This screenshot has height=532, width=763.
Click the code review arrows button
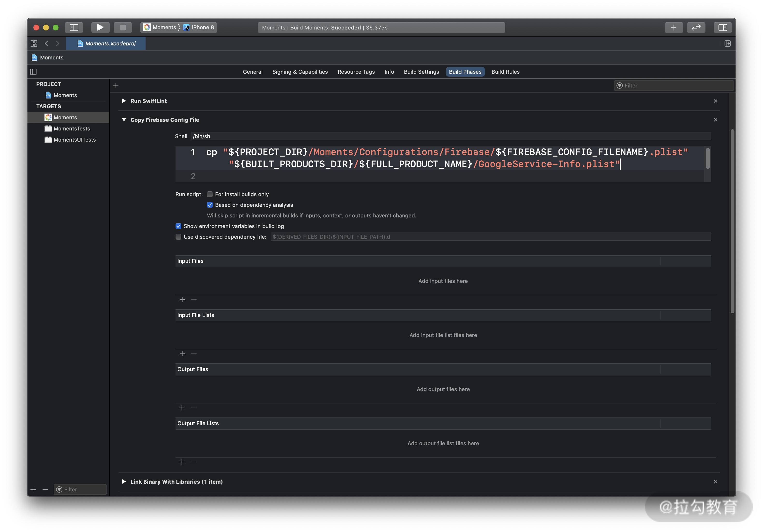[696, 27]
